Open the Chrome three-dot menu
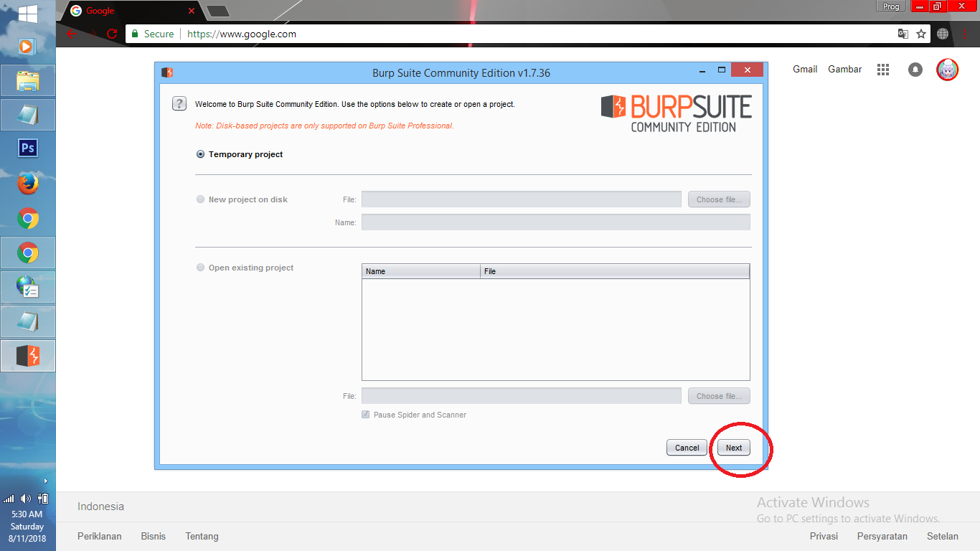Viewport: 980px width, 551px height. click(x=965, y=33)
